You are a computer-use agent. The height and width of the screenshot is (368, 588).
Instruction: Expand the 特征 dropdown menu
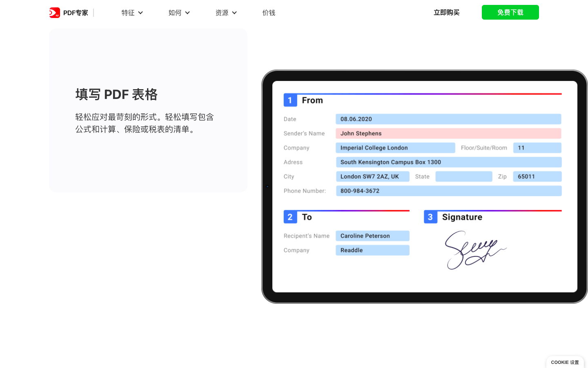coord(132,13)
